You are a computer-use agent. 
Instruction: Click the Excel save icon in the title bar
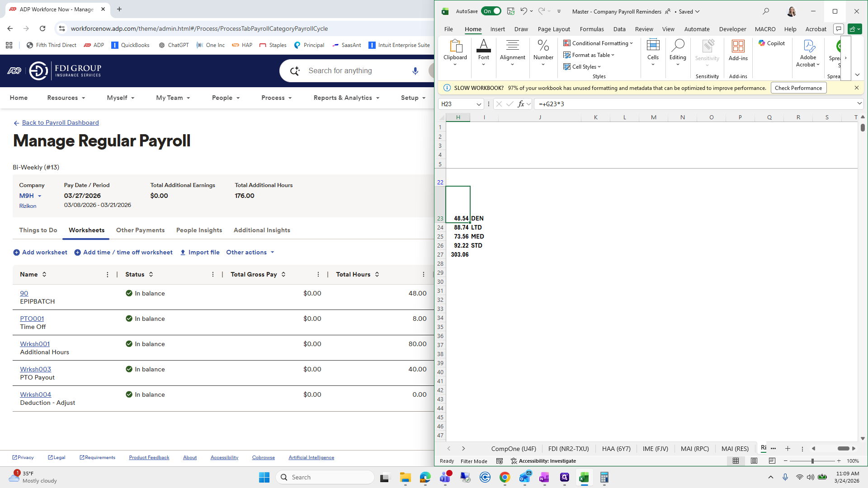(511, 11)
